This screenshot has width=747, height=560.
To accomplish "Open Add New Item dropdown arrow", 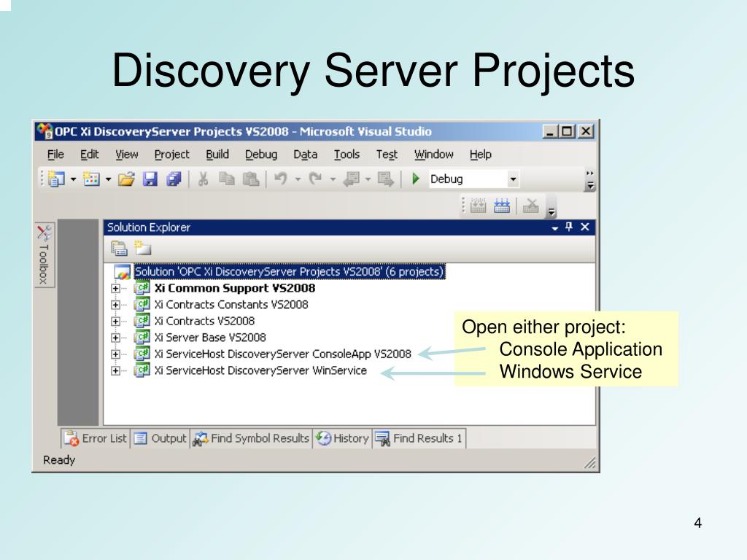I will (108, 179).
